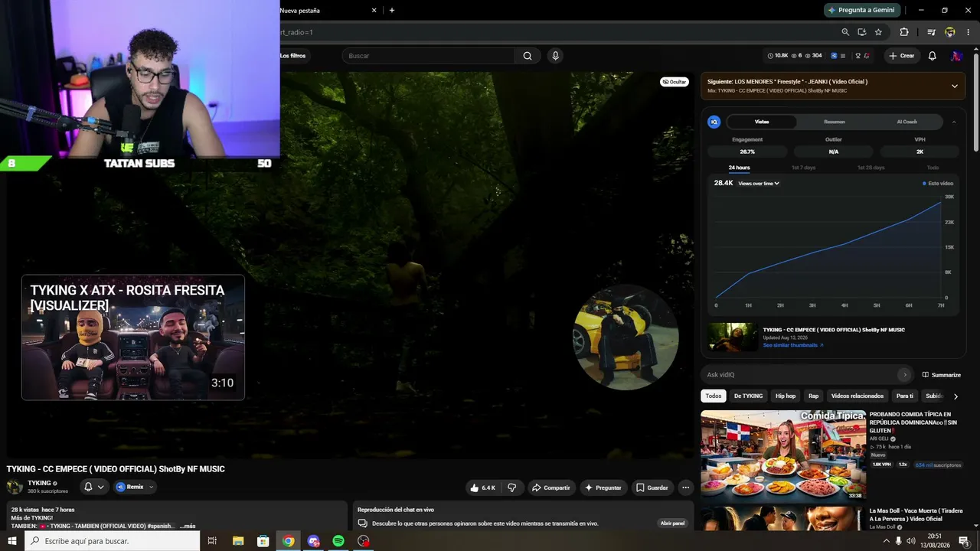Select the 1st 7 days range tab
980x551 pixels.
(x=803, y=168)
